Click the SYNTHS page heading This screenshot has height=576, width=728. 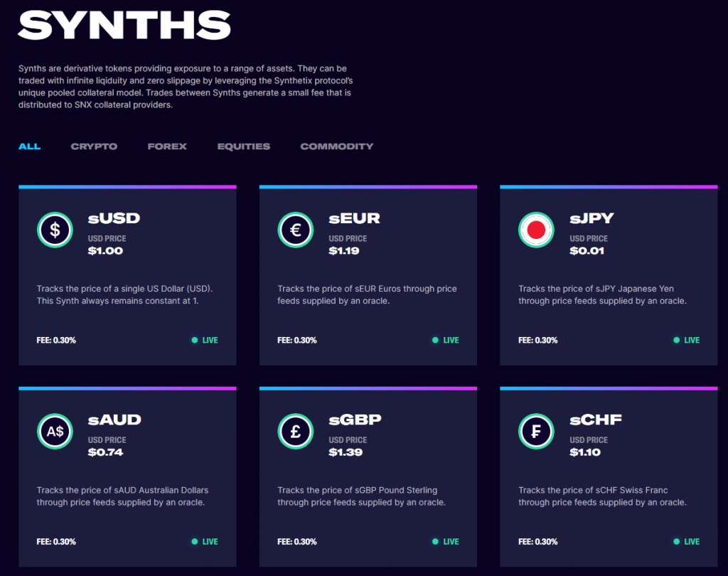click(124, 25)
